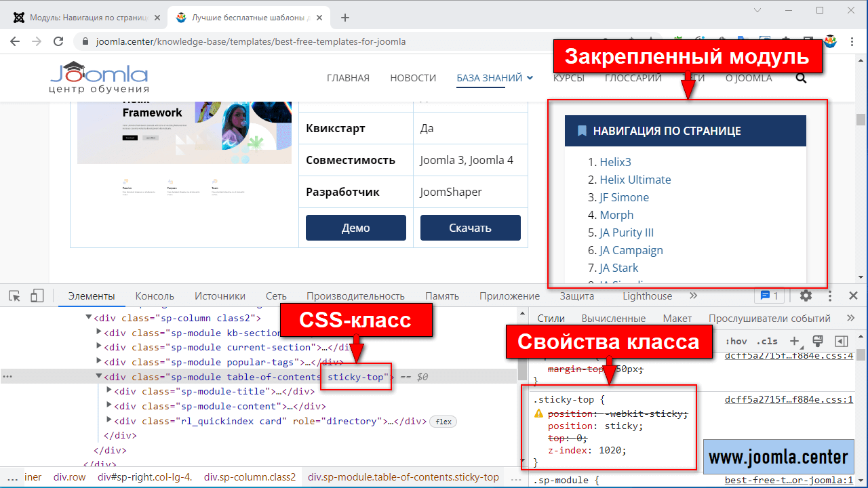
Task: Open a new browser tab
Action: point(345,18)
